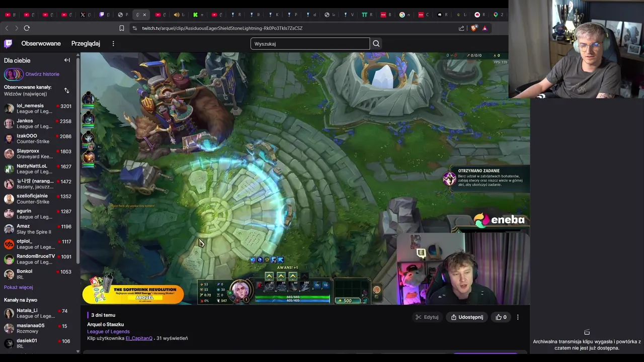
Task: Reload the browser page
Action: pos(27,28)
